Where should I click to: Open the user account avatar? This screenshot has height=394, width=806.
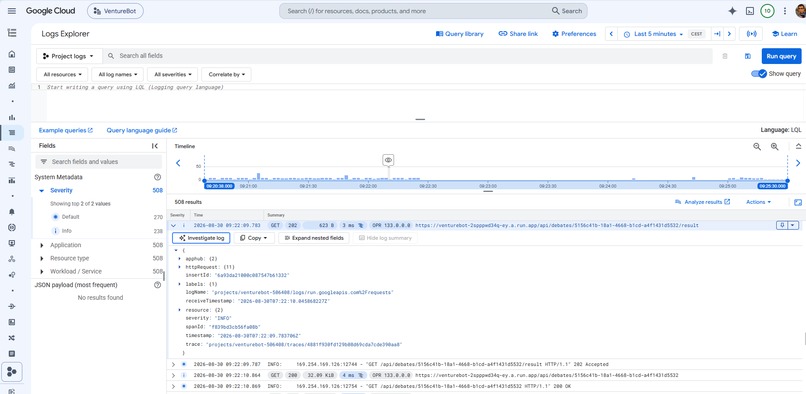(800, 11)
